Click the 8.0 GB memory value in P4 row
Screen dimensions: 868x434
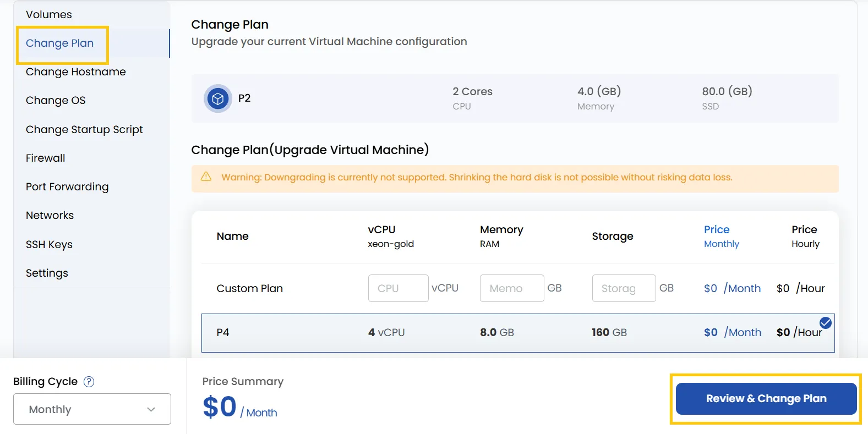497,332
